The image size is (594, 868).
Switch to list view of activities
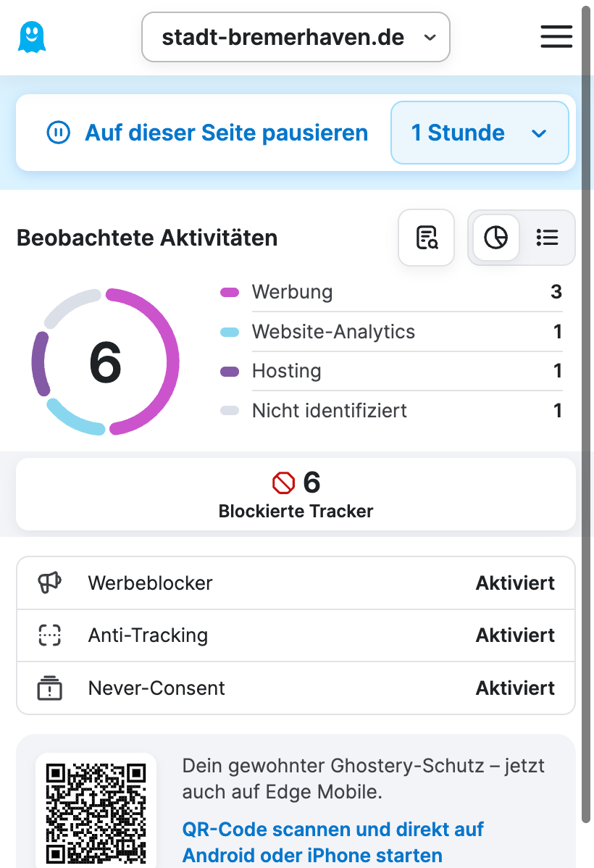point(547,238)
